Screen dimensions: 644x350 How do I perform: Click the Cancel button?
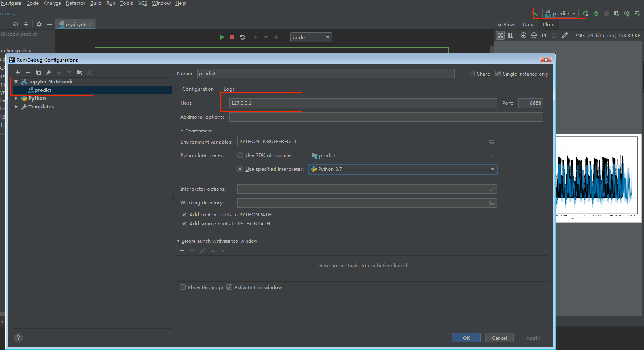(500, 338)
